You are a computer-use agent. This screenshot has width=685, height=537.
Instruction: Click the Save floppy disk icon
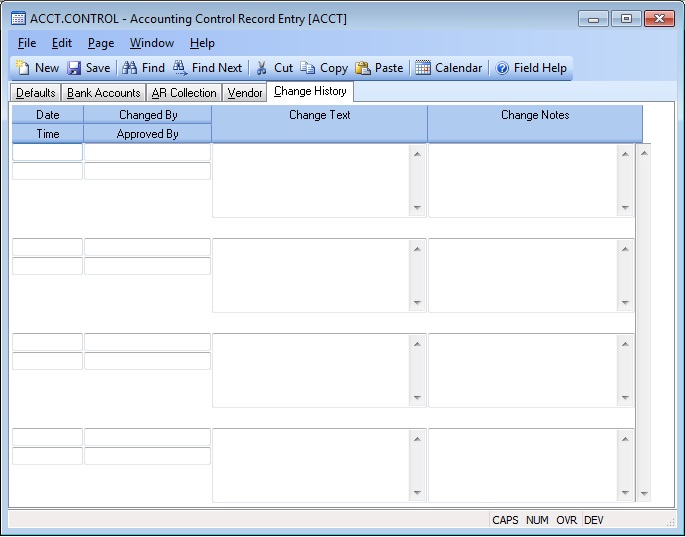point(75,68)
